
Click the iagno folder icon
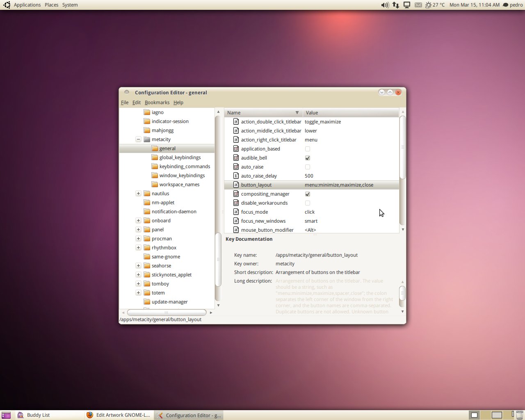tap(147, 112)
